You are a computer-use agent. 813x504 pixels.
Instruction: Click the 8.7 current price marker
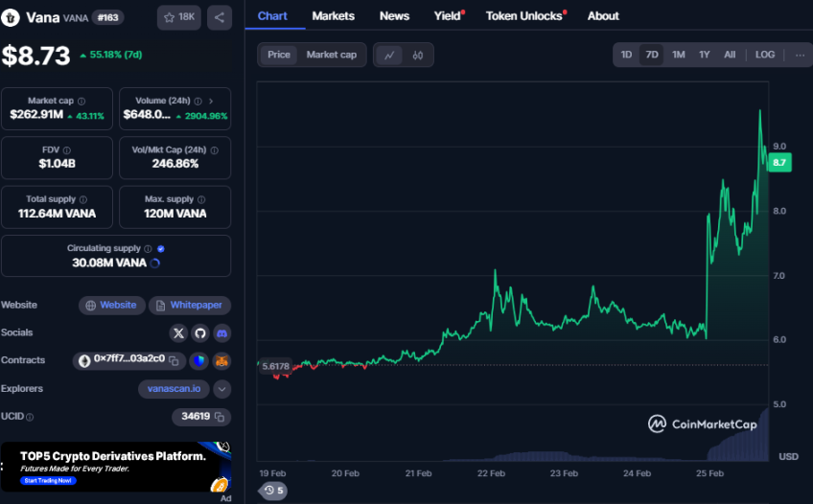(x=778, y=163)
